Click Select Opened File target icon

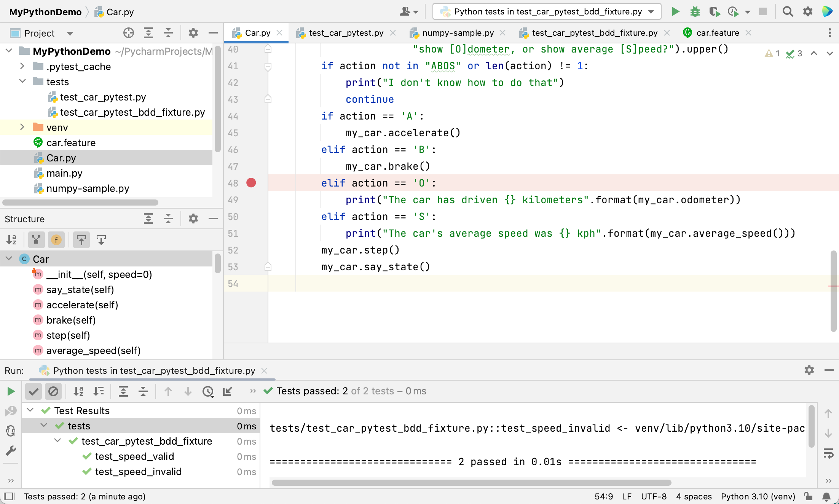[x=129, y=33]
